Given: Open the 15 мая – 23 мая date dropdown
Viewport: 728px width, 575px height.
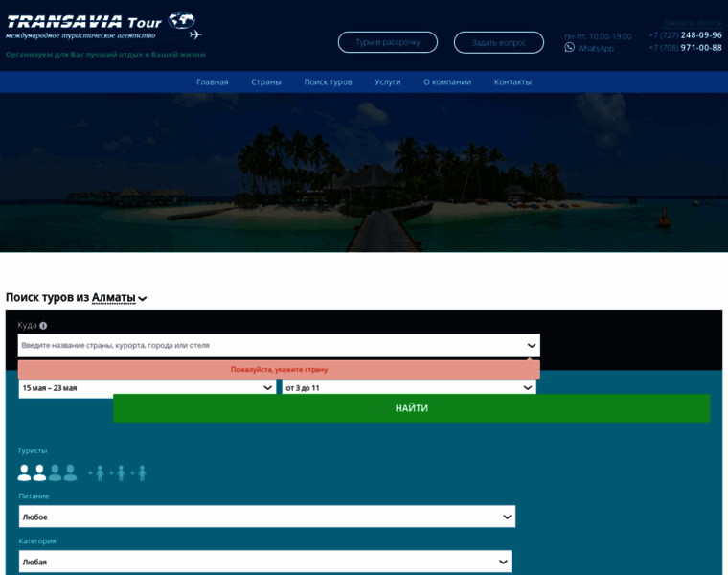Looking at the screenshot, I should pyautogui.click(x=148, y=388).
